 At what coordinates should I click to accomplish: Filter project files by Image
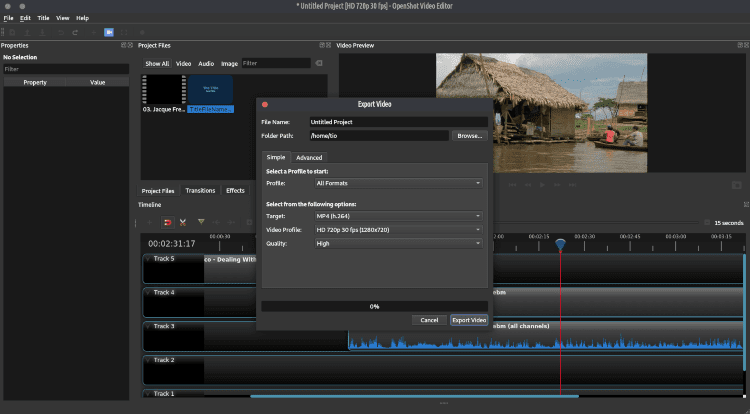pyautogui.click(x=229, y=64)
